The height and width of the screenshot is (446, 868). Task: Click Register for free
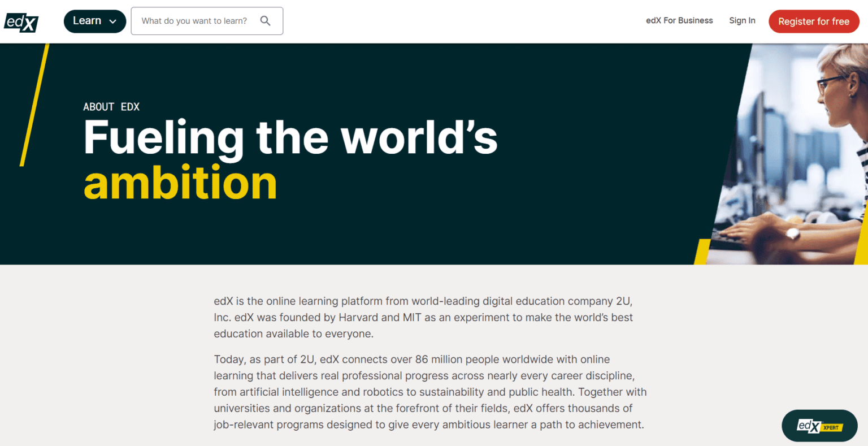pos(814,21)
